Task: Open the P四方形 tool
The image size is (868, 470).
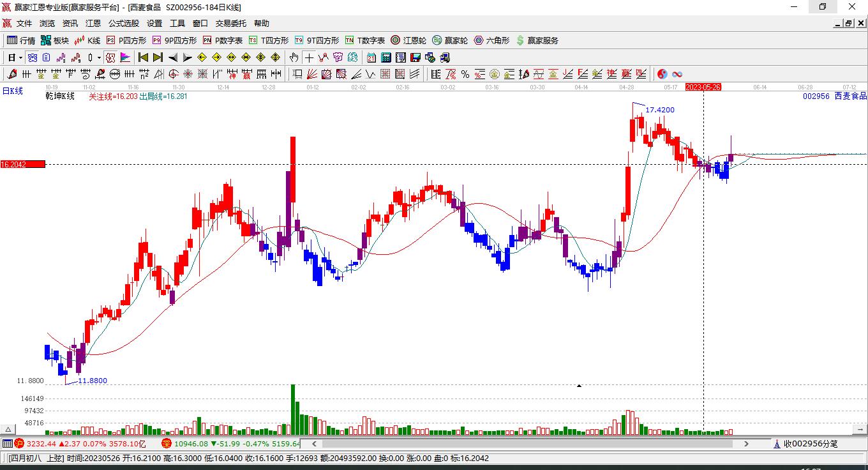Action: point(126,40)
